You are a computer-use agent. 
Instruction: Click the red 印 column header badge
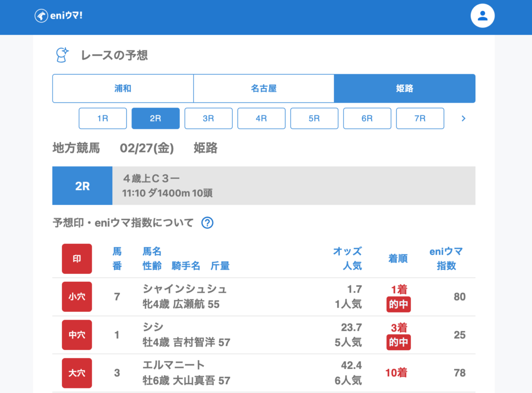(77, 258)
